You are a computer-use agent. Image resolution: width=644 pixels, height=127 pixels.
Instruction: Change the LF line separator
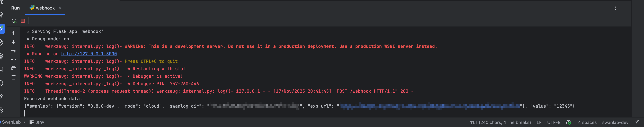tap(539, 122)
